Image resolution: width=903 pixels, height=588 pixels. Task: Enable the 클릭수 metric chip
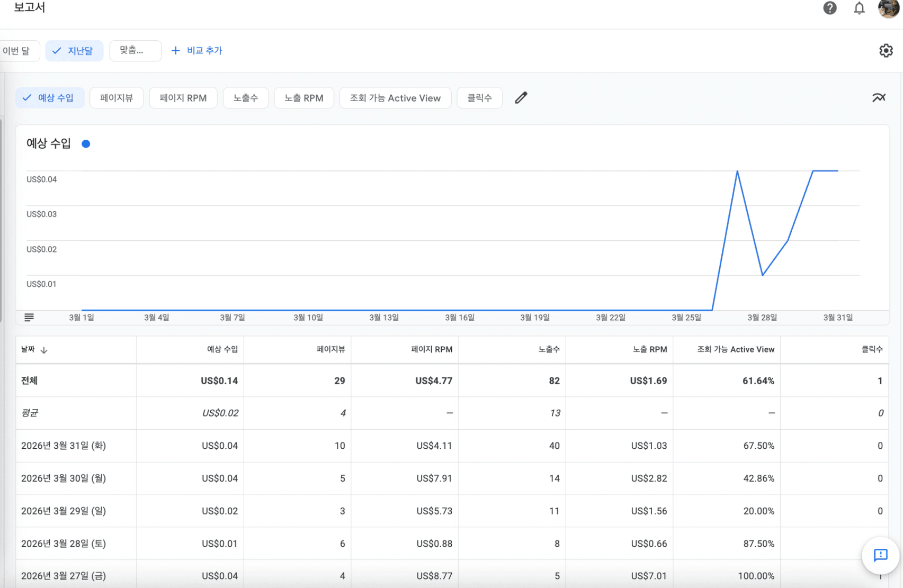(479, 98)
